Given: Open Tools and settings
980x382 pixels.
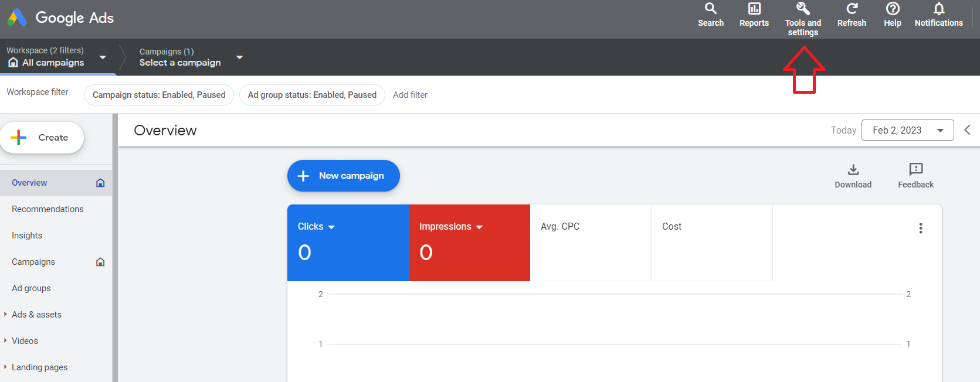Looking at the screenshot, I should [803, 19].
